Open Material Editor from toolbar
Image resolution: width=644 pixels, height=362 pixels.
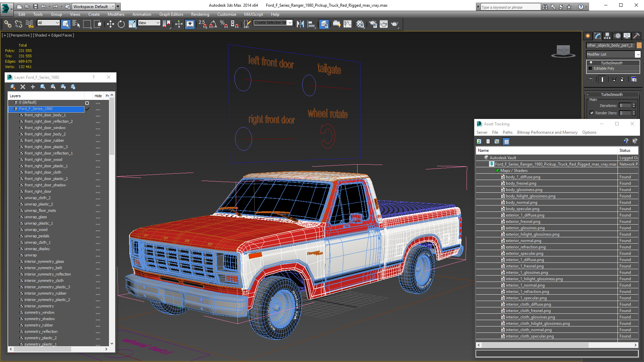360,24
